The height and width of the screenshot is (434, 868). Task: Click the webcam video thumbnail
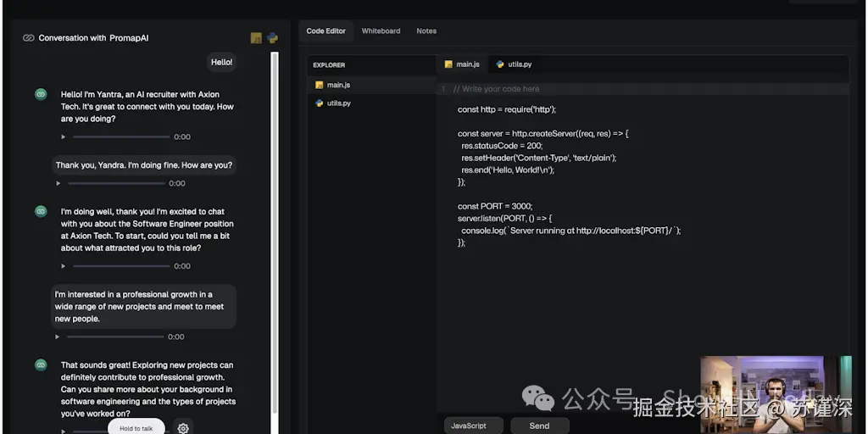pyautogui.click(x=776, y=395)
